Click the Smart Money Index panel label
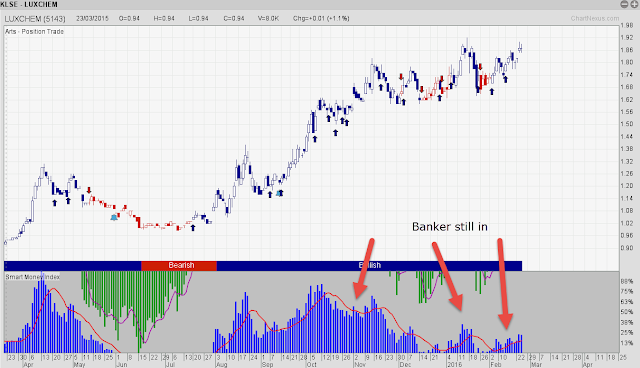This screenshot has height=368, width=640. [33, 277]
